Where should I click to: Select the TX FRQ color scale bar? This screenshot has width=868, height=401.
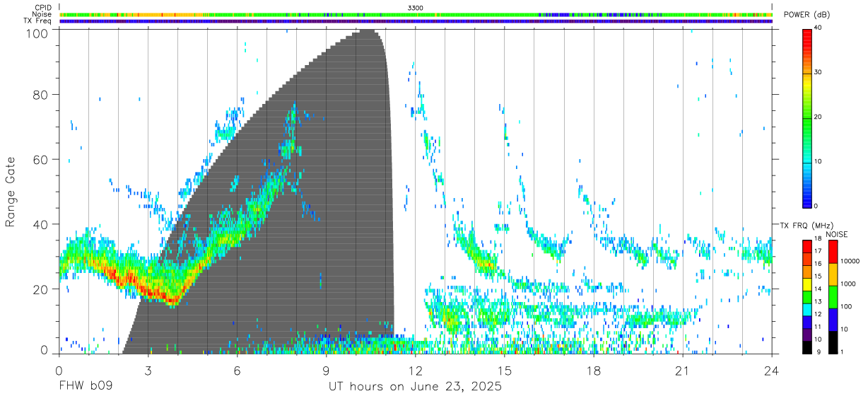[807, 297]
